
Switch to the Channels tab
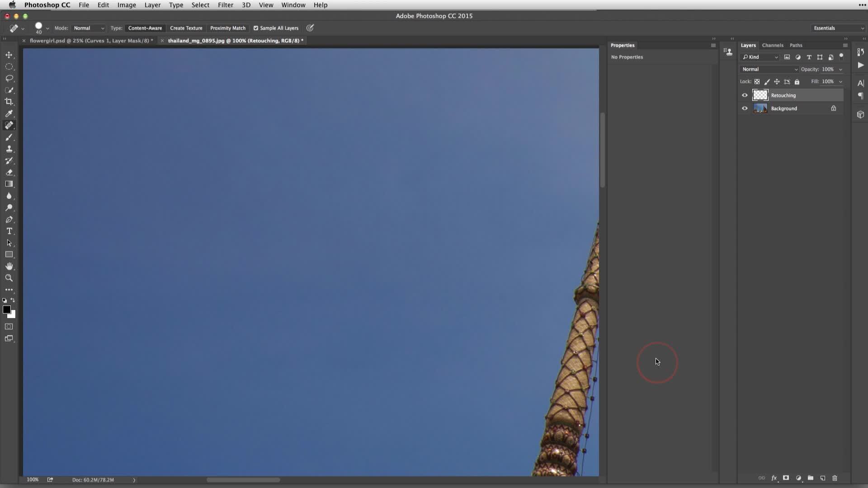[773, 45]
